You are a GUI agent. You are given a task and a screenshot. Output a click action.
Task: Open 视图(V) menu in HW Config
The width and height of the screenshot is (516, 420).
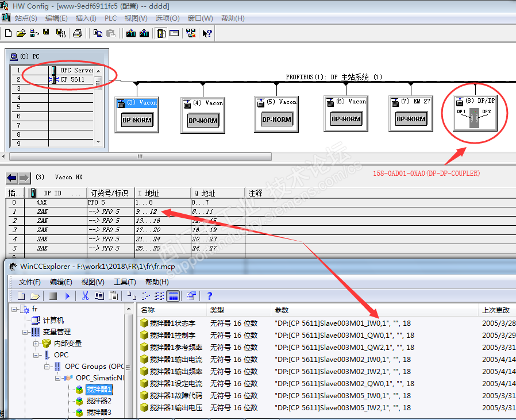point(136,18)
